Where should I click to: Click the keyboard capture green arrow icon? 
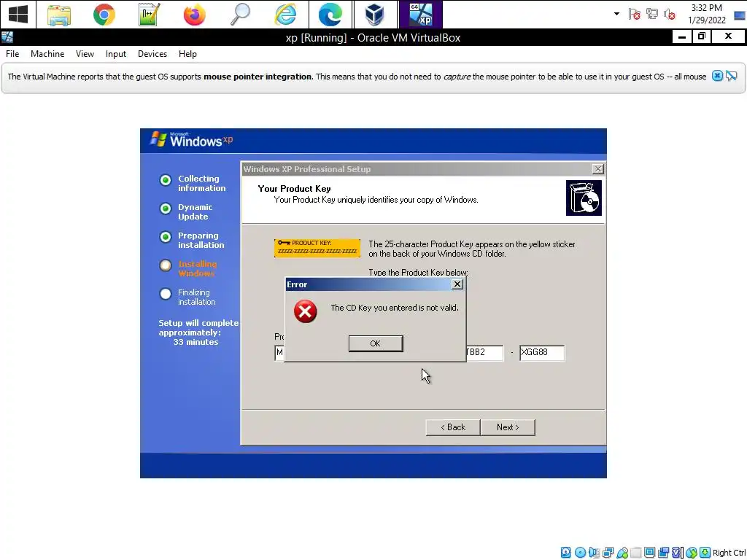[705, 553]
